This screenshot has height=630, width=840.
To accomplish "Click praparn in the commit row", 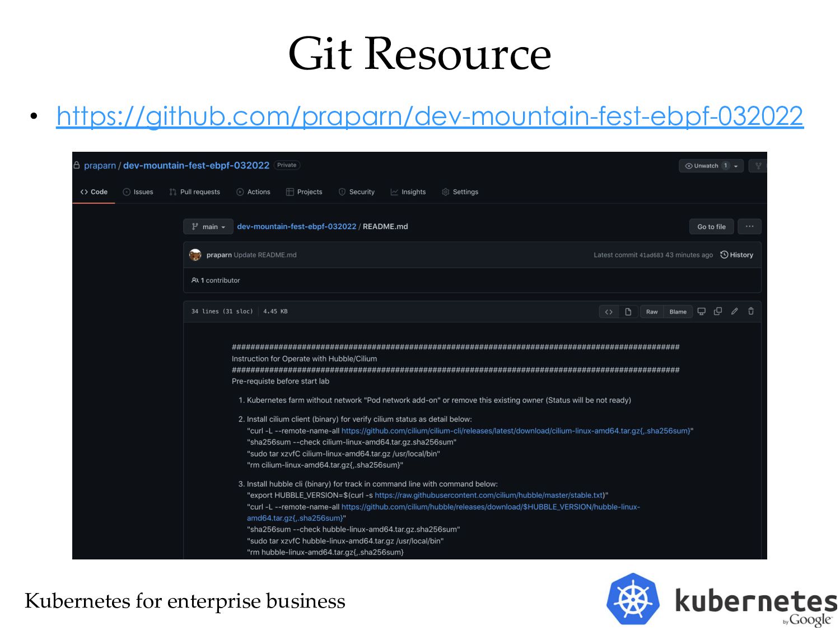I will [x=219, y=255].
